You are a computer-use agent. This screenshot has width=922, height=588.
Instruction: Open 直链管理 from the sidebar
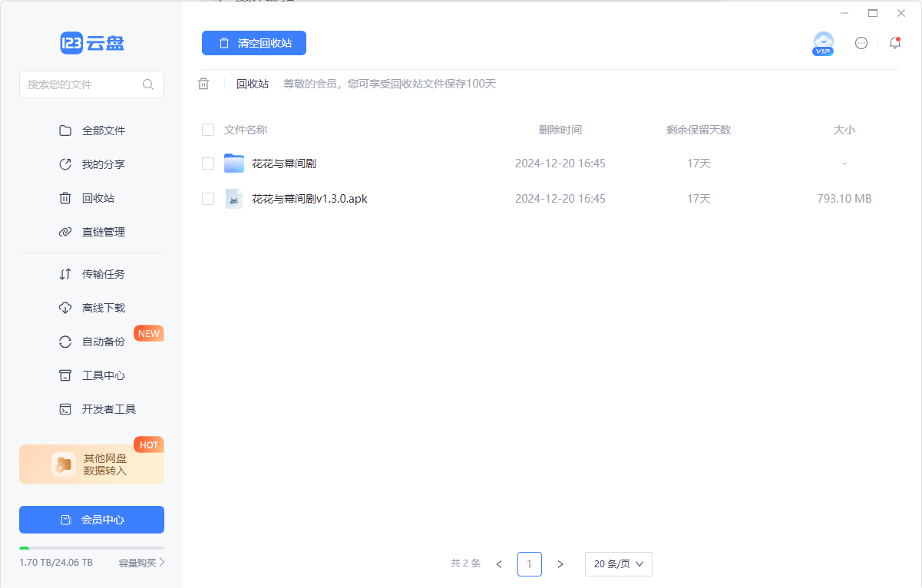[104, 231]
